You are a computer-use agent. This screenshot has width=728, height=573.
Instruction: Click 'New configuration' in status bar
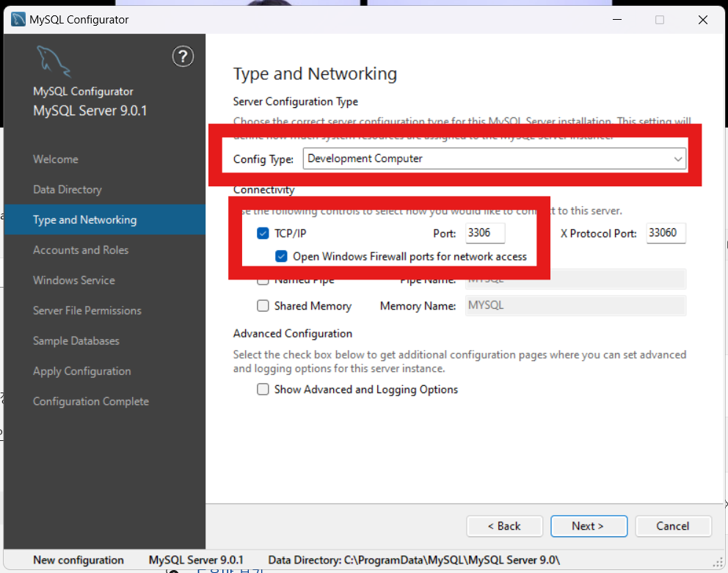(79, 560)
